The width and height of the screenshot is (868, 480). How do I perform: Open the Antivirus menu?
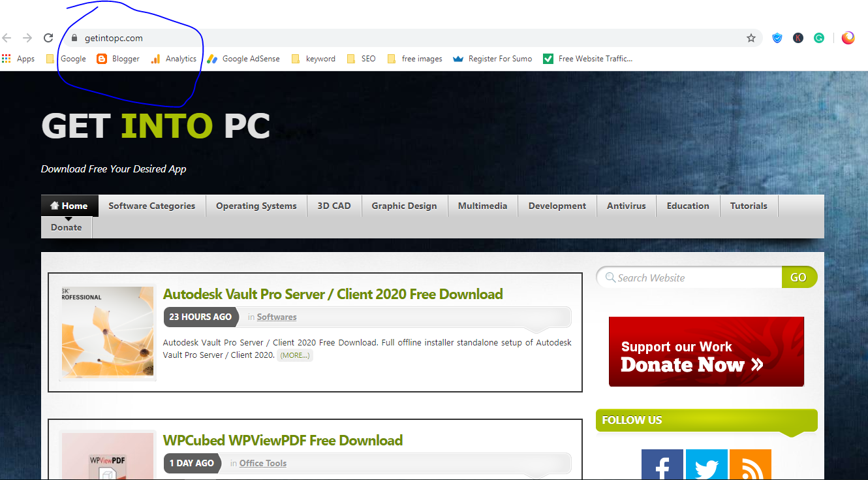(627, 206)
